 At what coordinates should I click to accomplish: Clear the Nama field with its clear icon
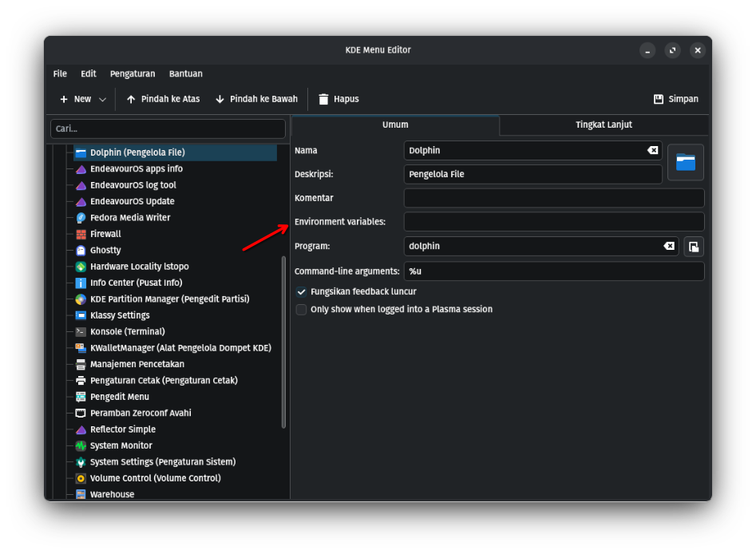tap(652, 150)
